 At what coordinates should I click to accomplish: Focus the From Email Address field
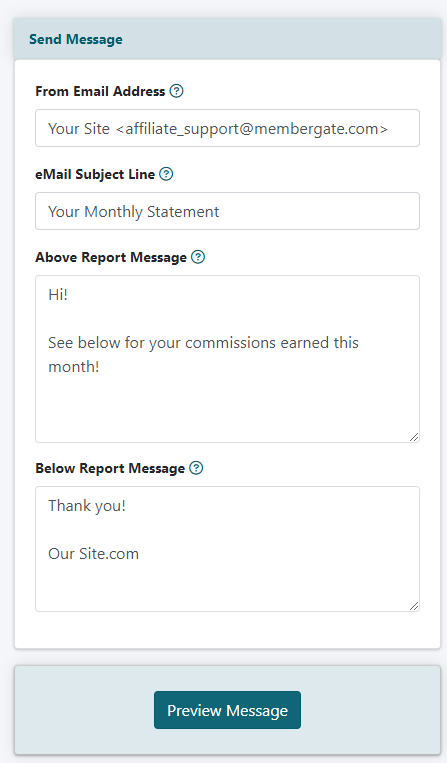[x=227, y=128]
